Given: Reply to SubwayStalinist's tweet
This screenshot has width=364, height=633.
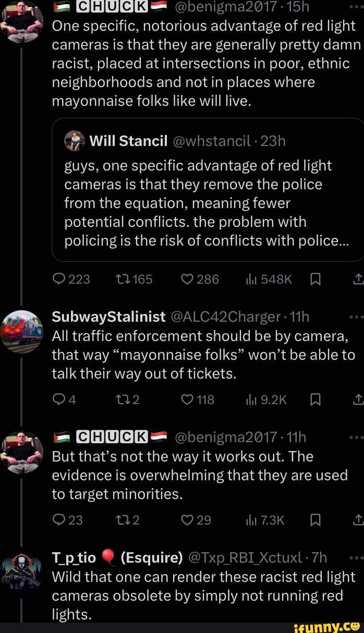Looking at the screenshot, I should [x=57, y=400].
